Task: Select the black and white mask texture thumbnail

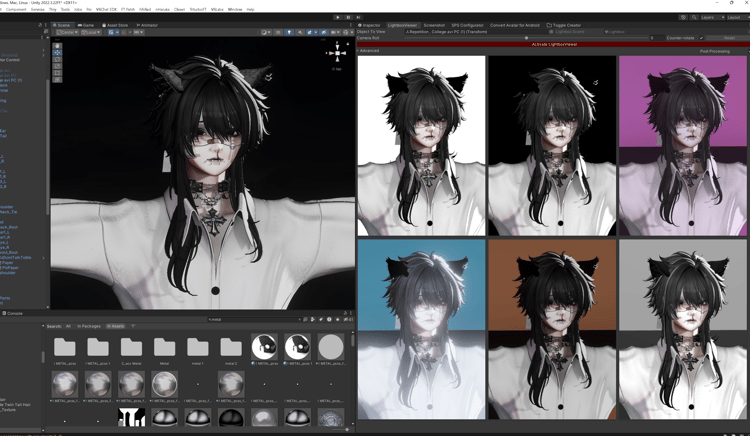Action: coord(132,417)
